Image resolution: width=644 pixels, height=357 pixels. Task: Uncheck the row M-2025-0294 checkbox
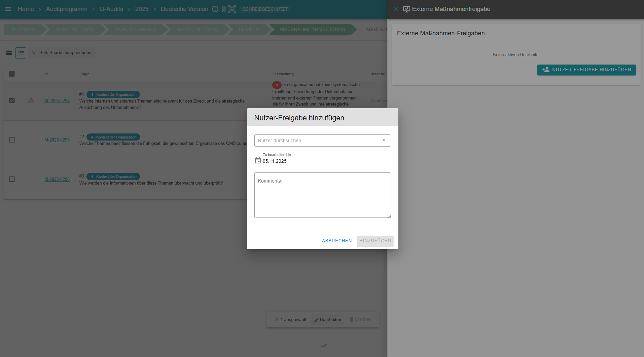pyautogui.click(x=12, y=101)
